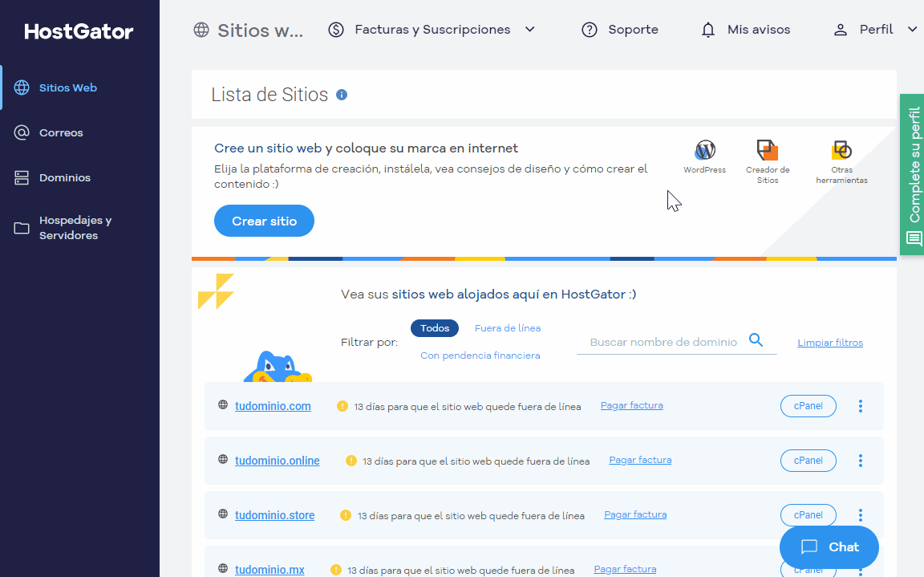The image size is (924, 577).
Task: Select the Todos filter
Action: (x=435, y=328)
